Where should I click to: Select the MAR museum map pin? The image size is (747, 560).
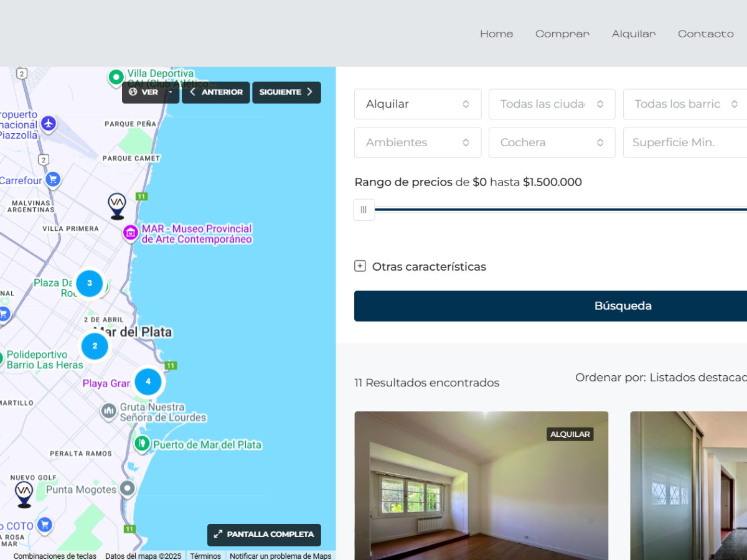131,233
